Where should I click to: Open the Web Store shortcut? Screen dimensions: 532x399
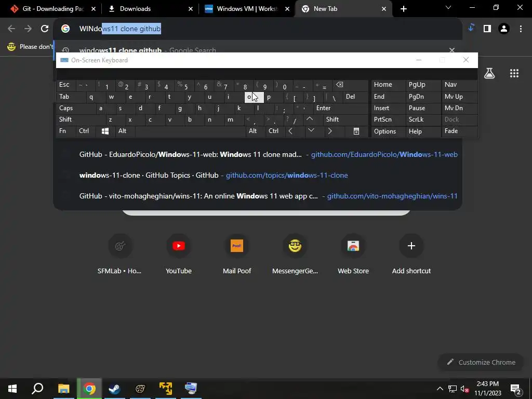coord(353,254)
